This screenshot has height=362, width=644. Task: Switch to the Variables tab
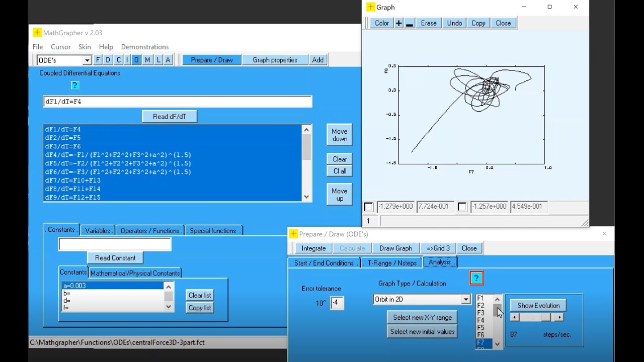pyautogui.click(x=98, y=231)
